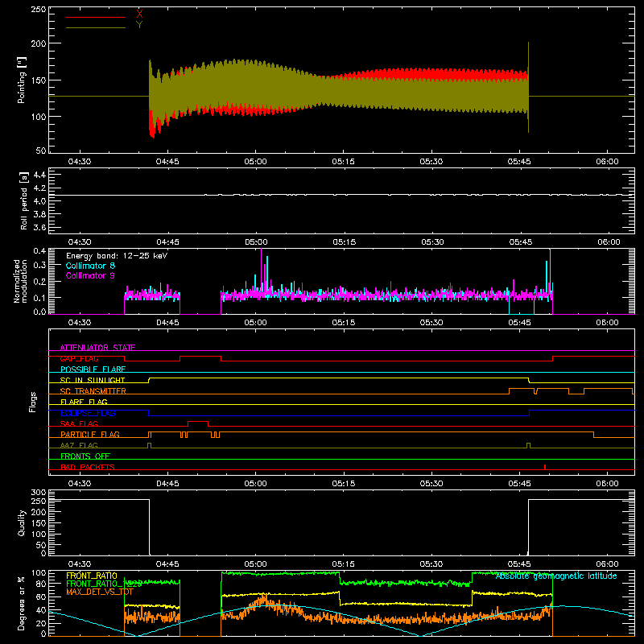Click the yellow FRONT_RATIO legend label

coord(92,576)
